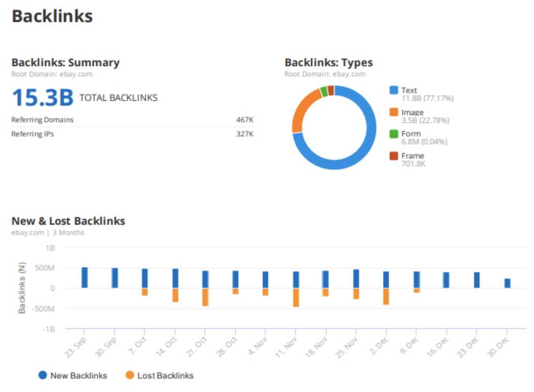Click the 11.8B (77.17%) Text value
This screenshot has height=392, width=534.
click(428, 98)
